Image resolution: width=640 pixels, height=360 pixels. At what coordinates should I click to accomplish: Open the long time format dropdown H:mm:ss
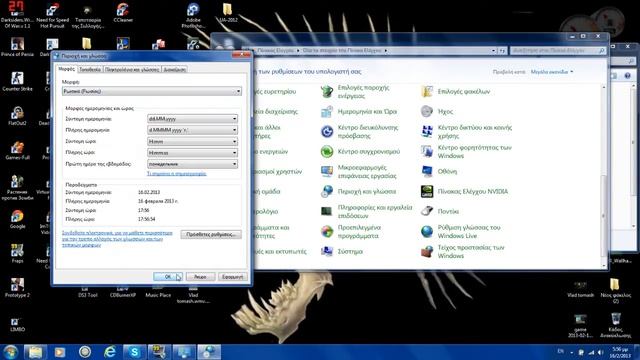[x=192, y=153]
